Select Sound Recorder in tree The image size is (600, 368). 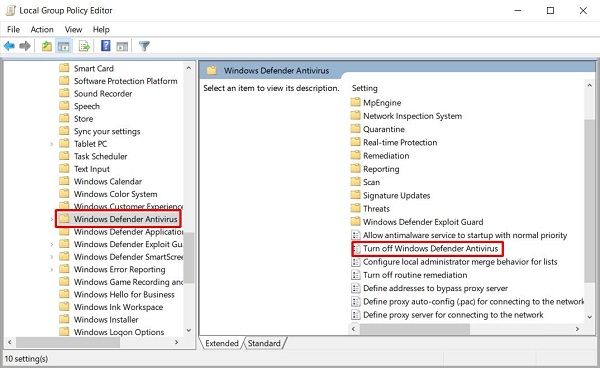tap(103, 94)
